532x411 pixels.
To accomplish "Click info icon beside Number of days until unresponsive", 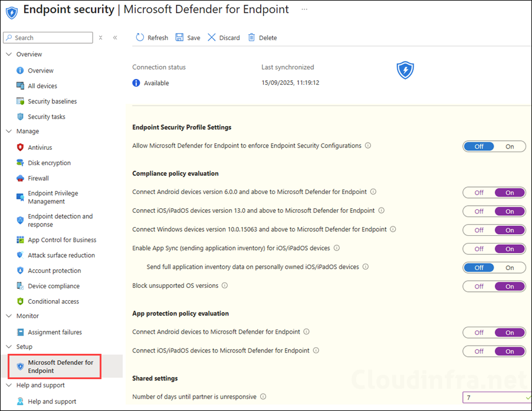I will coord(263,396).
